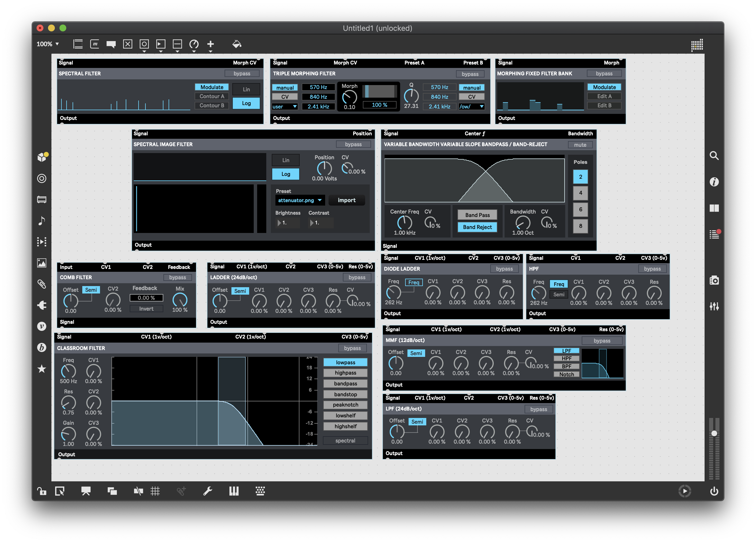Open the '/ow/' dropdown in Triple Morphing Filter
Viewport: 756px width, 543px height.
click(x=471, y=106)
